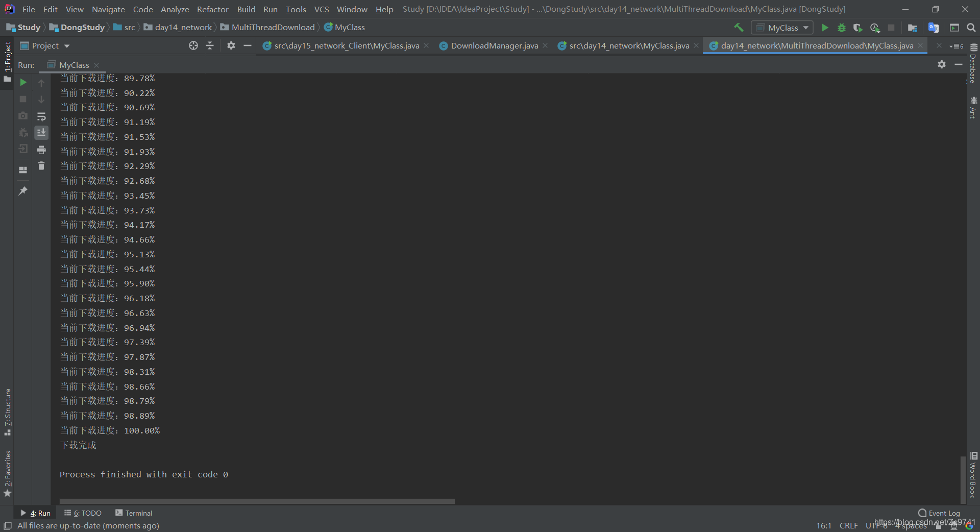Open the VCS menu

(322, 9)
